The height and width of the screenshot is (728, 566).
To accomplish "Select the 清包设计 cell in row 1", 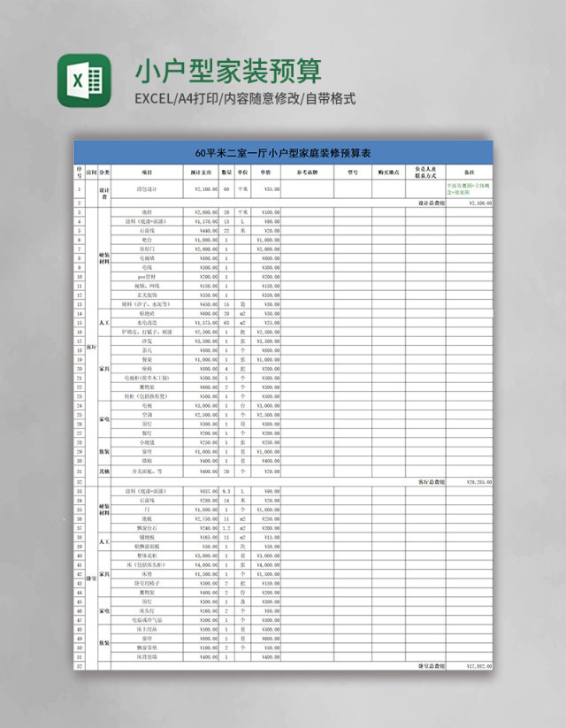I will pyautogui.click(x=147, y=189).
